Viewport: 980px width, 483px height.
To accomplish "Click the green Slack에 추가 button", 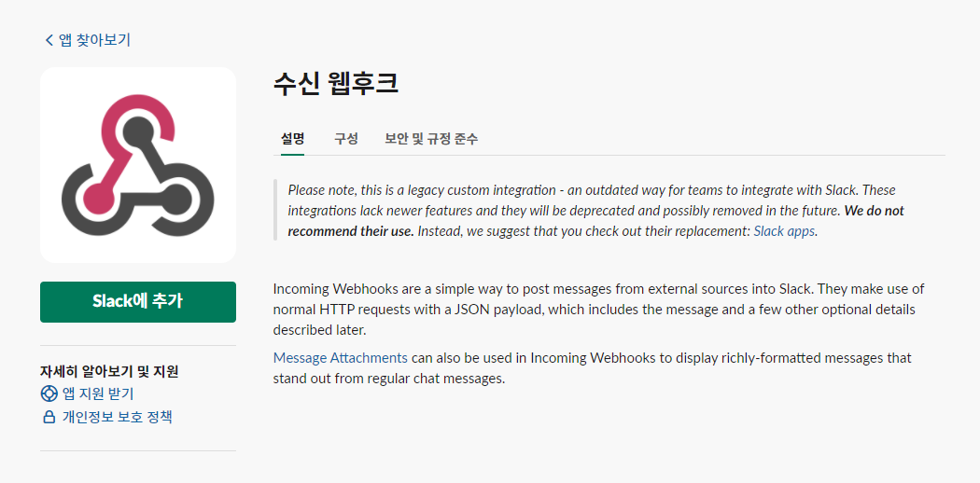I will pyautogui.click(x=138, y=302).
